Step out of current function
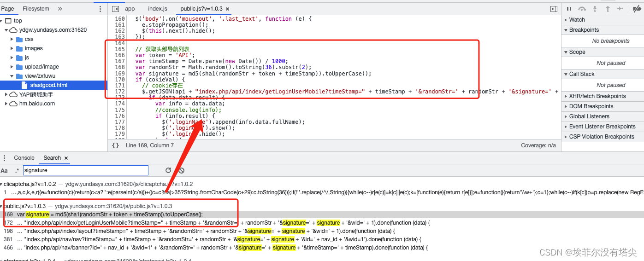644x261 pixels. tap(608, 9)
